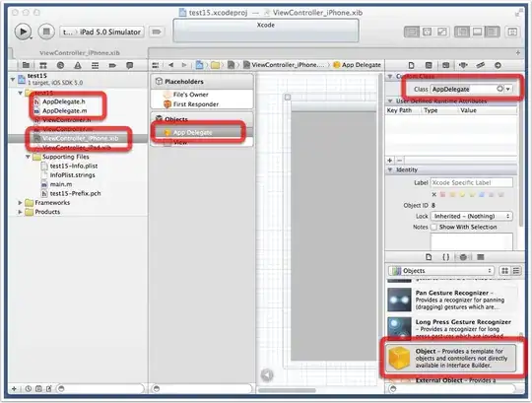Clear the label color with X
This screenshot has width=532, height=403.
433,195
